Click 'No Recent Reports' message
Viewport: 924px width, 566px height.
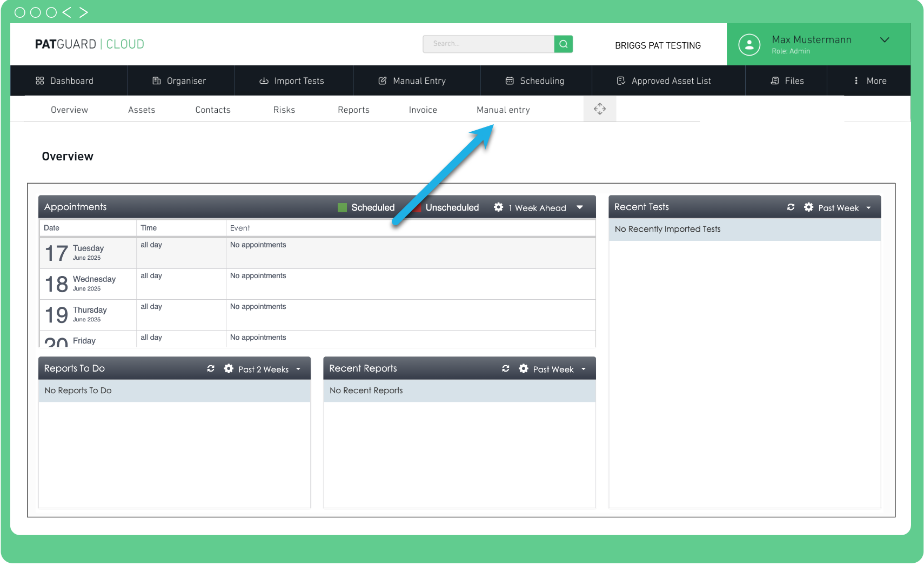366,390
